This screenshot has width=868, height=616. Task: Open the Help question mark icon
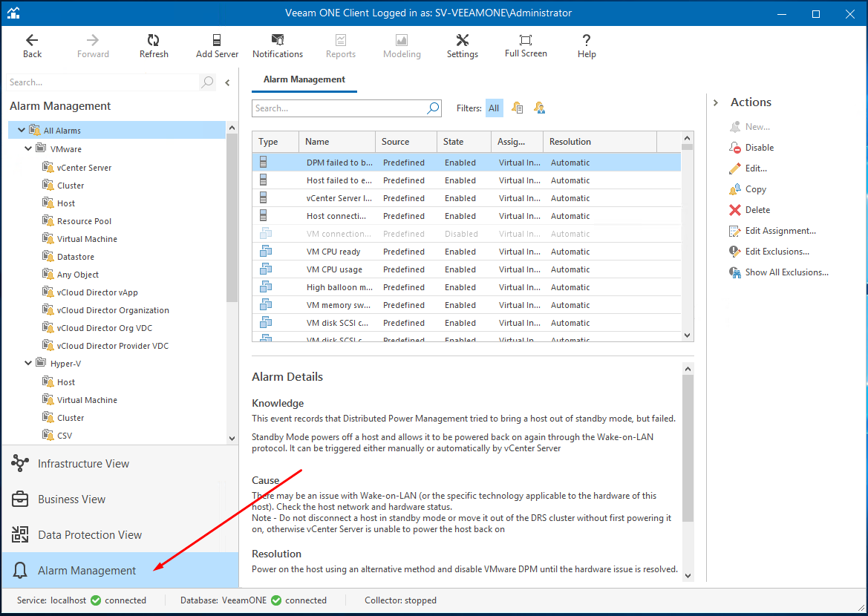587,41
